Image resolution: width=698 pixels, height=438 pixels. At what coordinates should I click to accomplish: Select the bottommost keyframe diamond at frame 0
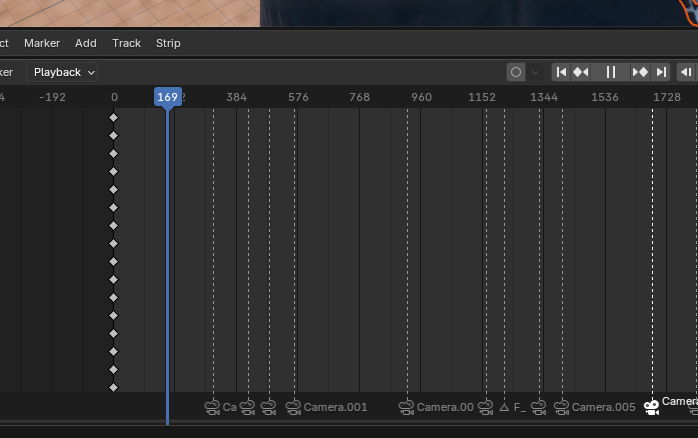[x=114, y=387]
